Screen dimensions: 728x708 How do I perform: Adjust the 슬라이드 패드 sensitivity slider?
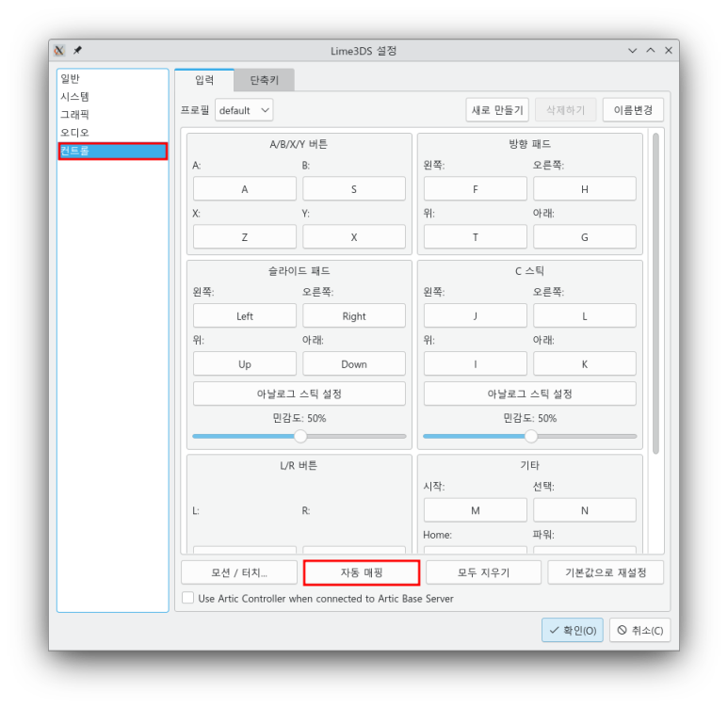[x=299, y=437]
